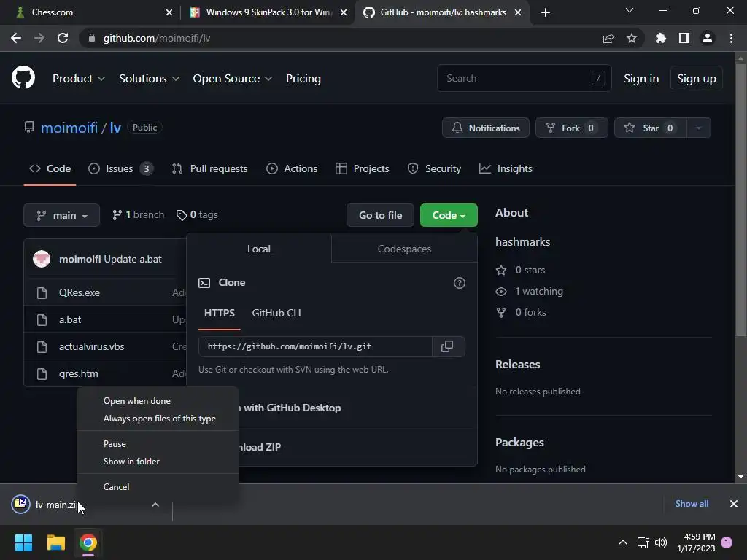The width and height of the screenshot is (747, 560).
Task: Reload the page
Action: pos(63,38)
